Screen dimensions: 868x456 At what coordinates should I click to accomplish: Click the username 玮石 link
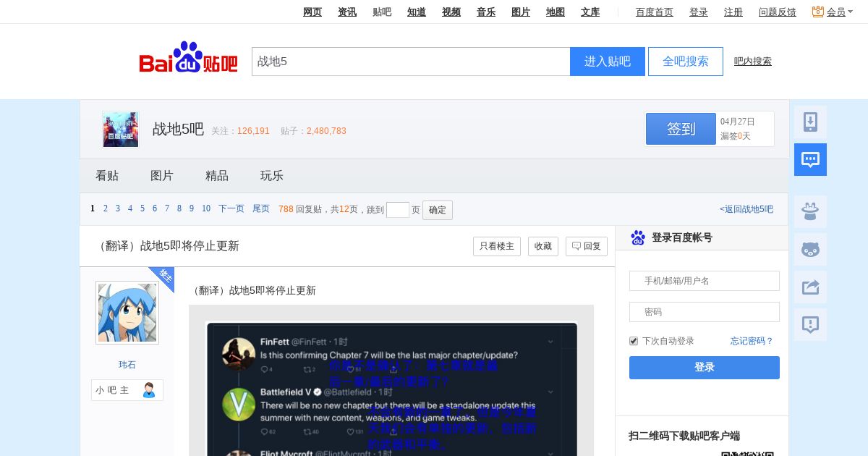127,365
